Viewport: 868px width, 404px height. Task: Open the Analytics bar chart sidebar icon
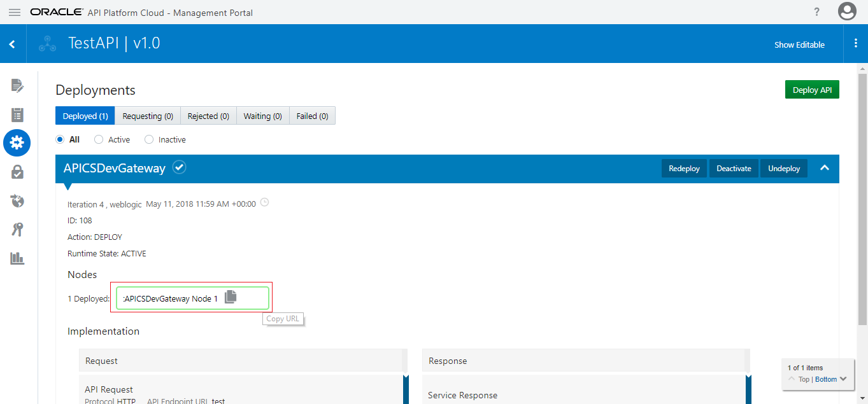(17, 258)
